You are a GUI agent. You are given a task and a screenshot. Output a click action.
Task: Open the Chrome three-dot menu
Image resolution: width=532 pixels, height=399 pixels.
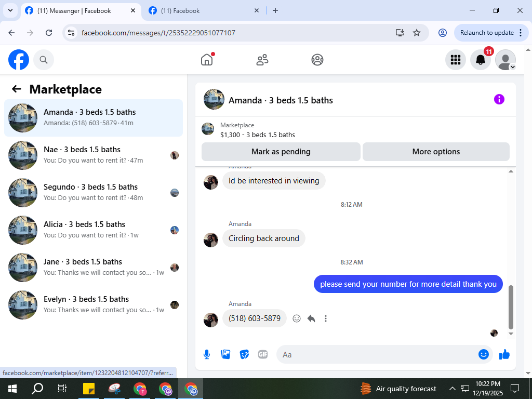[x=521, y=33]
